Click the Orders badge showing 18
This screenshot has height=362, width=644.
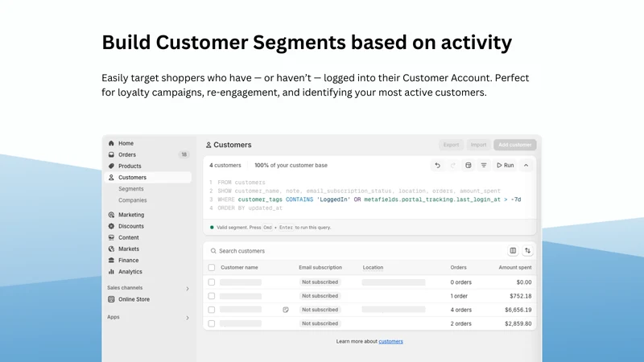184,154
